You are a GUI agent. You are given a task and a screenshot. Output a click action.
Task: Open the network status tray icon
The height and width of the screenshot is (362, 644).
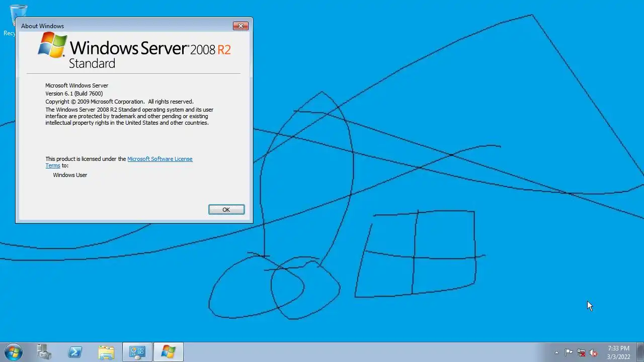[581, 352]
